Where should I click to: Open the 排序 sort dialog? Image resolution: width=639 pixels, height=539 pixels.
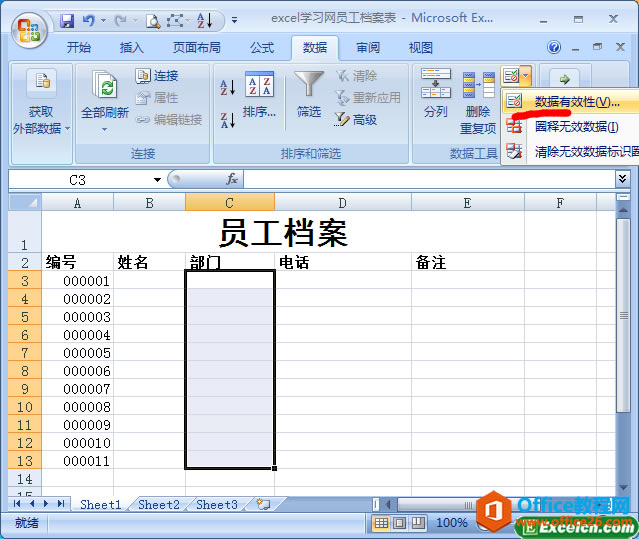(260, 95)
